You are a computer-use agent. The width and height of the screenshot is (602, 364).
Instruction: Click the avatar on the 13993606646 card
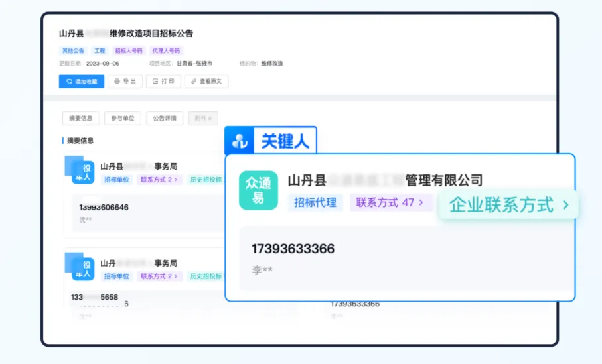pyautogui.click(x=80, y=170)
